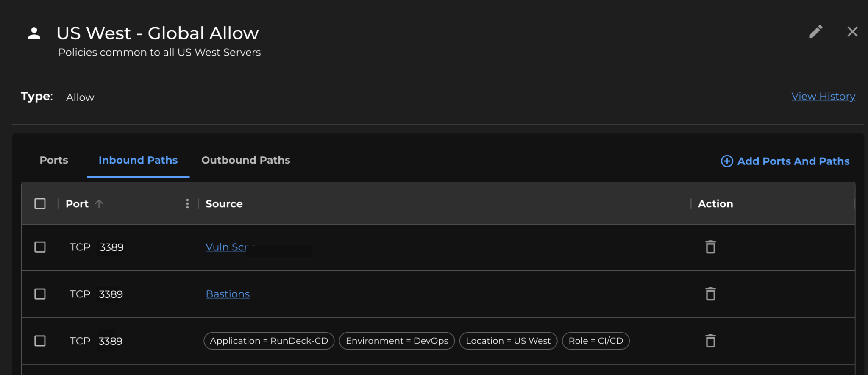Select the Bastions row checkbox
This screenshot has height=375, width=868.
coord(40,294)
